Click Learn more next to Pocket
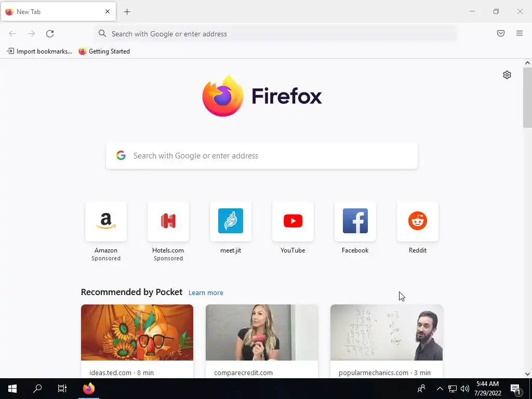 206,293
